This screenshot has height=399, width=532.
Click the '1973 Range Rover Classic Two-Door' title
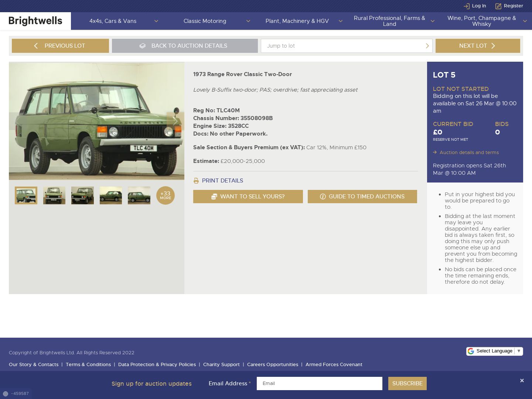click(x=242, y=74)
